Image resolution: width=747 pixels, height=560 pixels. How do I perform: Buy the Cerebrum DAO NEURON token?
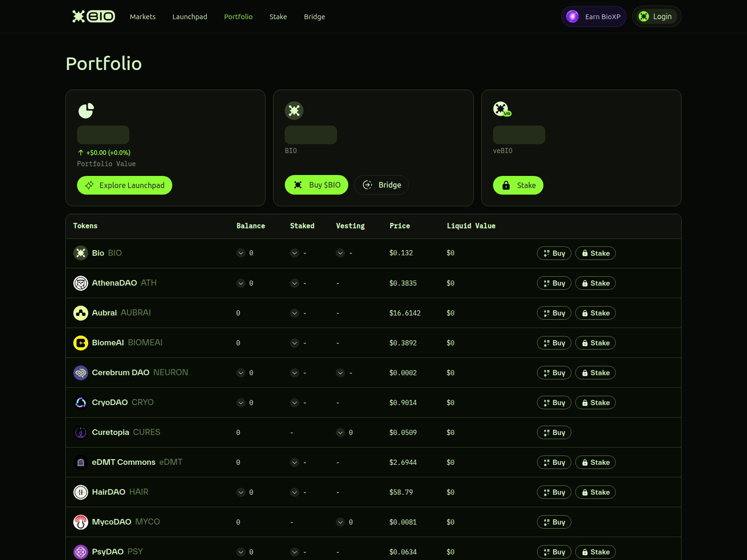[554, 372]
